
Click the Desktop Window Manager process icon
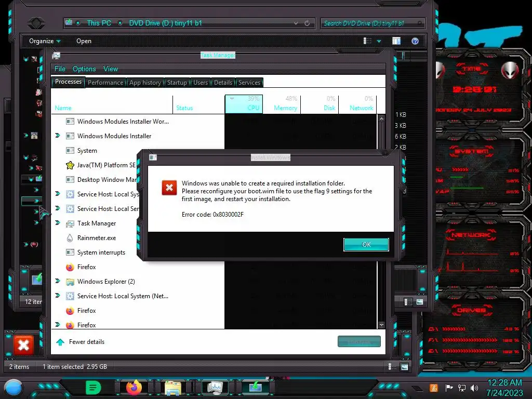pos(70,179)
